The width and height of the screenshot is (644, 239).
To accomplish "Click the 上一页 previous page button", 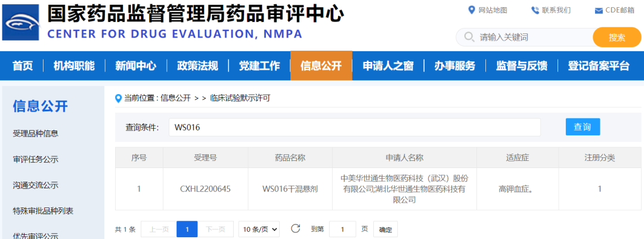I will point(159,229).
